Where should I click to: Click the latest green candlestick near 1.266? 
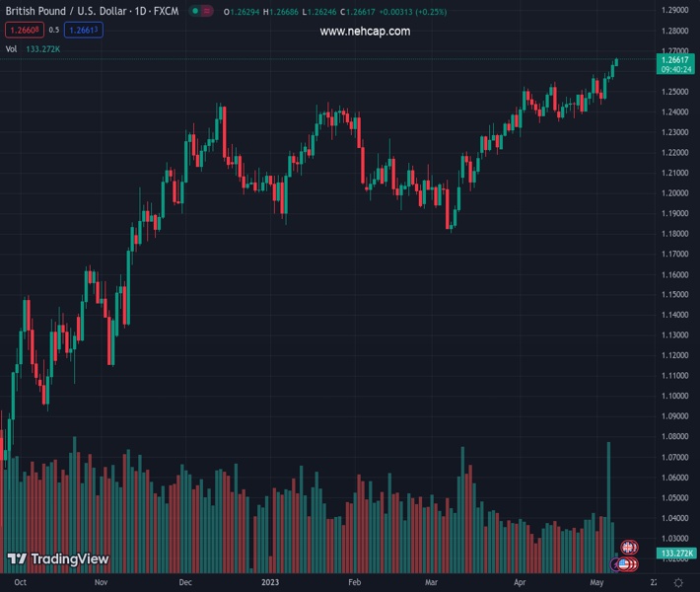tap(616, 63)
